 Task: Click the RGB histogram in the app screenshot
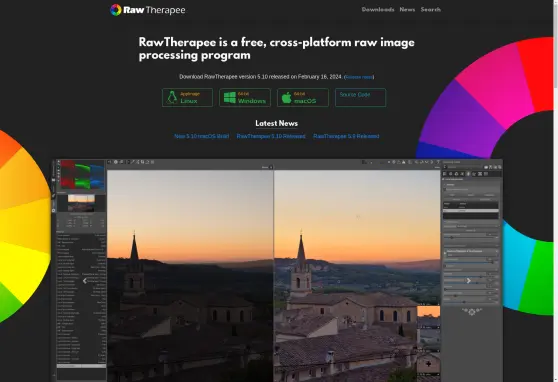(83, 174)
